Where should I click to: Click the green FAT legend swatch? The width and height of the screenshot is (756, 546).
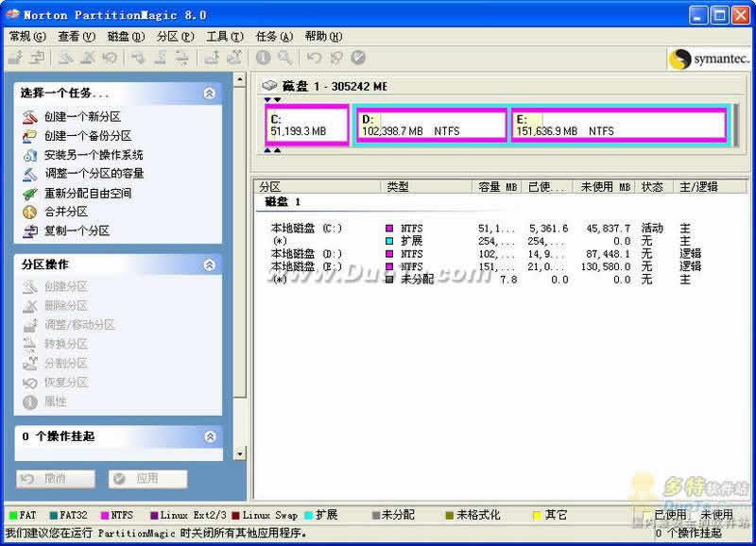[13, 515]
